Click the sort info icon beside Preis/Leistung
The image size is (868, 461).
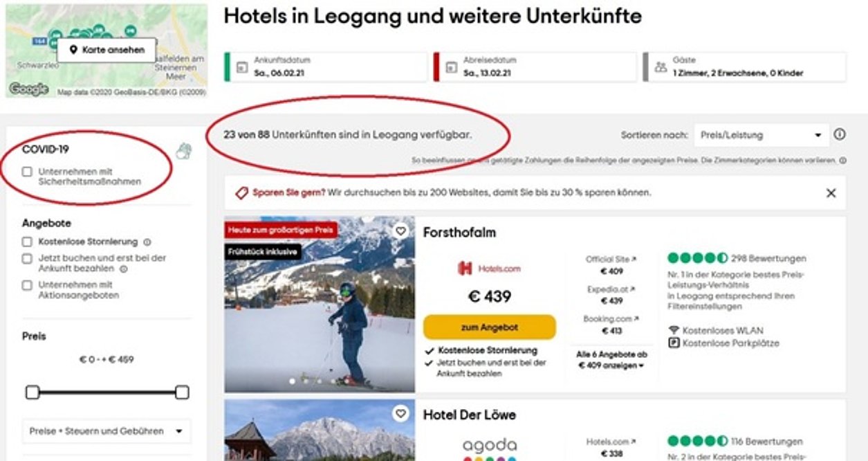click(840, 134)
